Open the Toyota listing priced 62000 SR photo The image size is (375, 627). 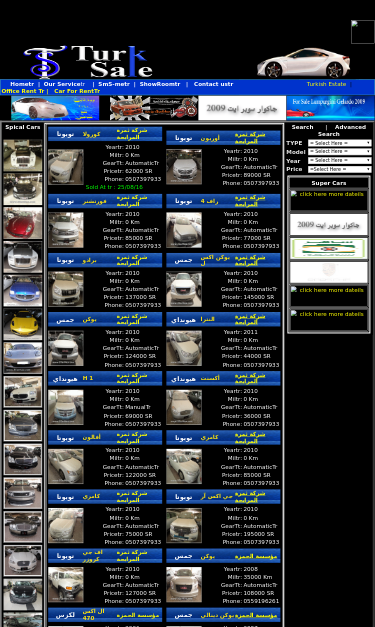coord(66,167)
